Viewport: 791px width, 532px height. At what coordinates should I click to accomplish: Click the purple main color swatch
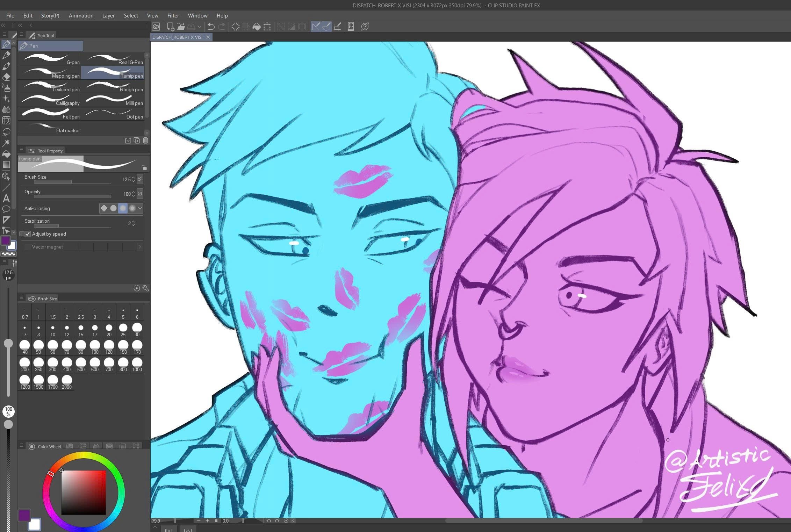point(24,515)
